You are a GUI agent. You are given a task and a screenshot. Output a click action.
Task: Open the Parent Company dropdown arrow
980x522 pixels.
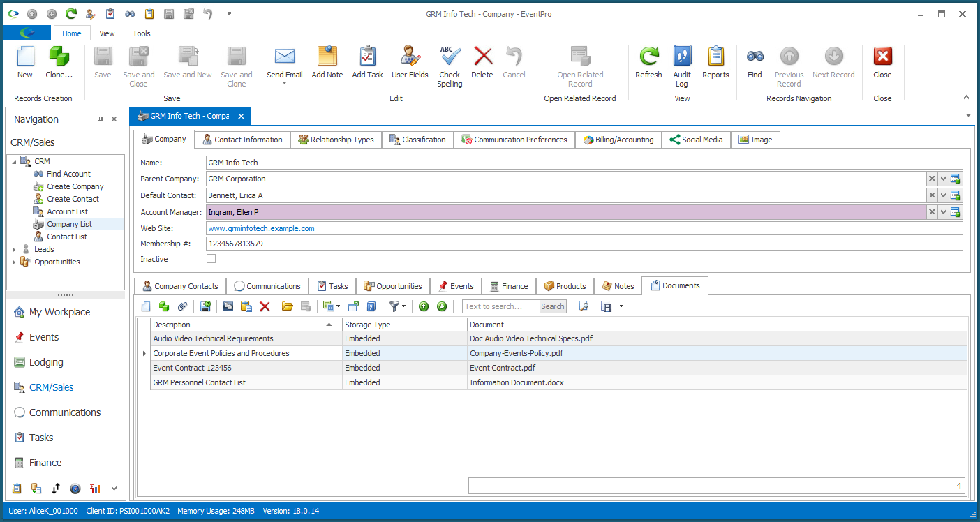pos(944,179)
